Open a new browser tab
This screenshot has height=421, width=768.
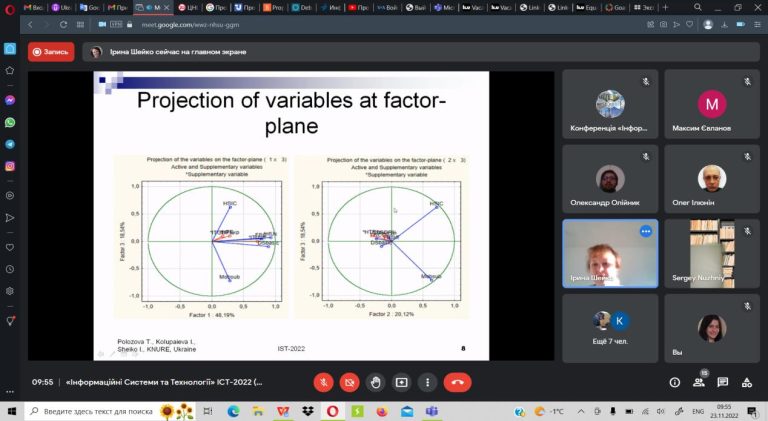pos(665,7)
